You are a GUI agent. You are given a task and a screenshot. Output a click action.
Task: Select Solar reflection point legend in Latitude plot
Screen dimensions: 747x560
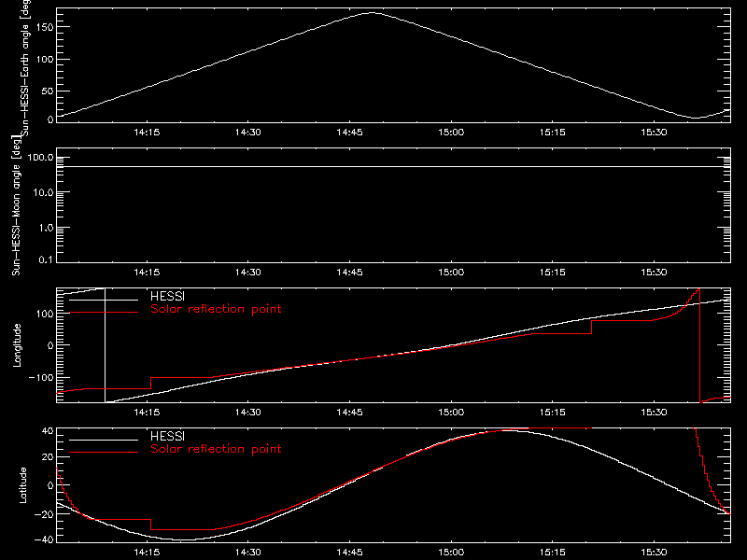216,449
